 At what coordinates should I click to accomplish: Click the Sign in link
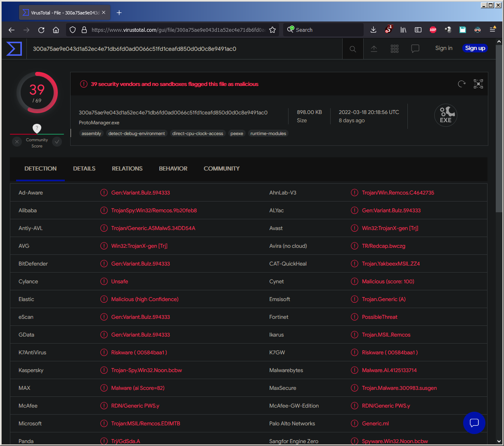444,48
